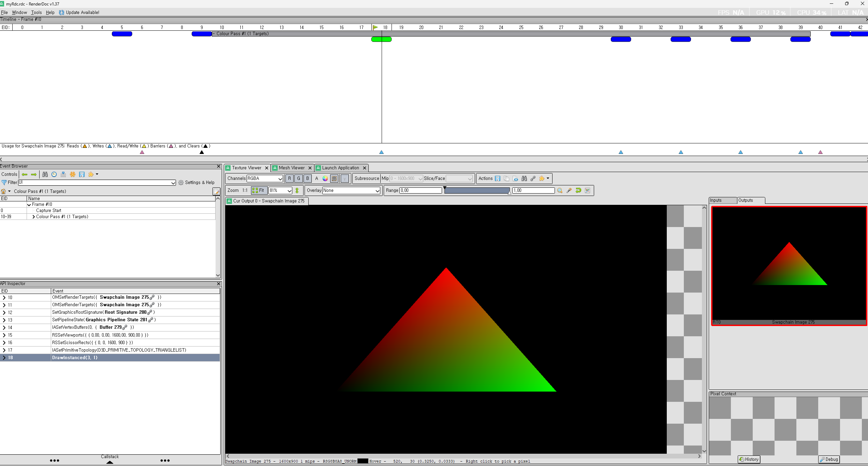This screenshot has width=868, height=466.
Task: Go to previous event with green left arrow
Action: click(25, 174)
